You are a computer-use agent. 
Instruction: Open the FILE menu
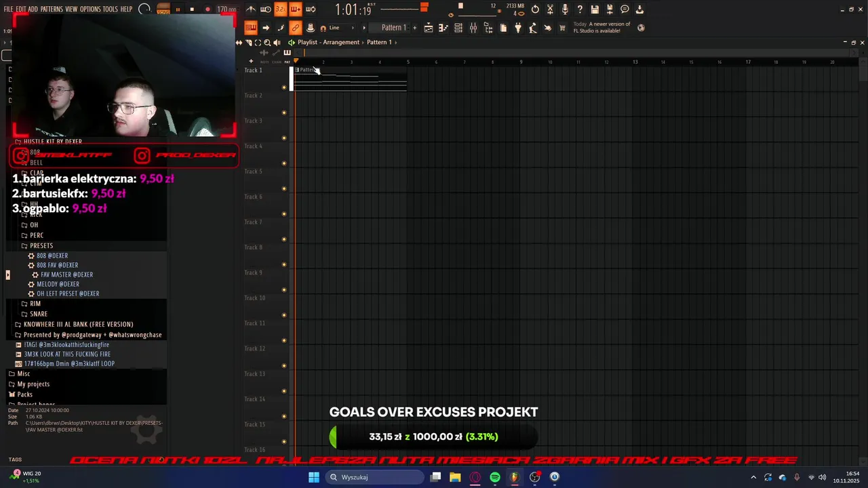point(8,9)
